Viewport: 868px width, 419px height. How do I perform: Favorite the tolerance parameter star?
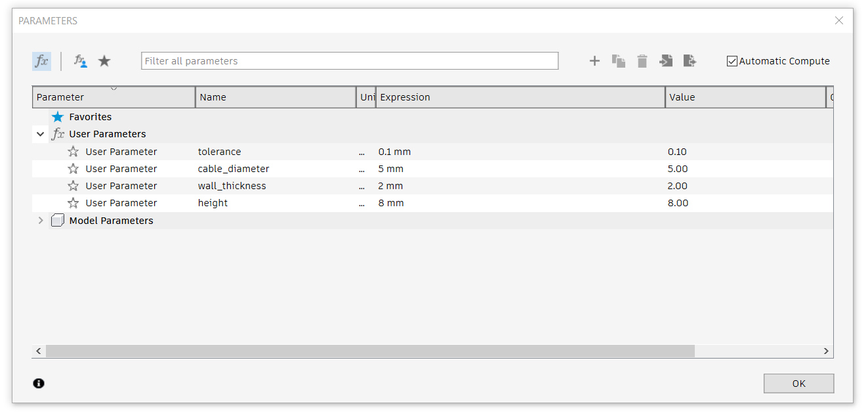tap(73, 152)
